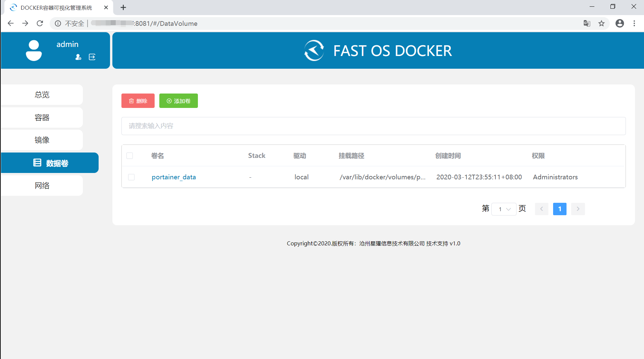This screenshot has height=359, width=644.
Task: Click pagination page number 1
Action: coord(559,209)
